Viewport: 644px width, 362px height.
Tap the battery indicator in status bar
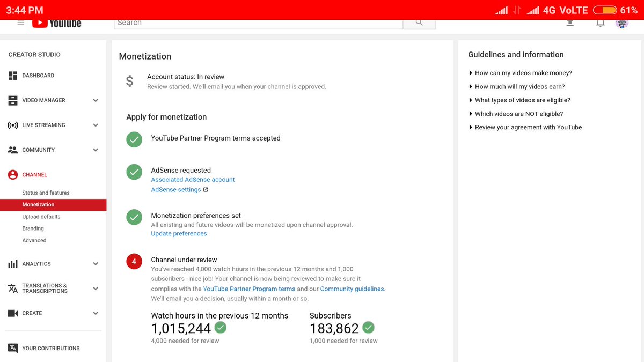tap(605, 10)
